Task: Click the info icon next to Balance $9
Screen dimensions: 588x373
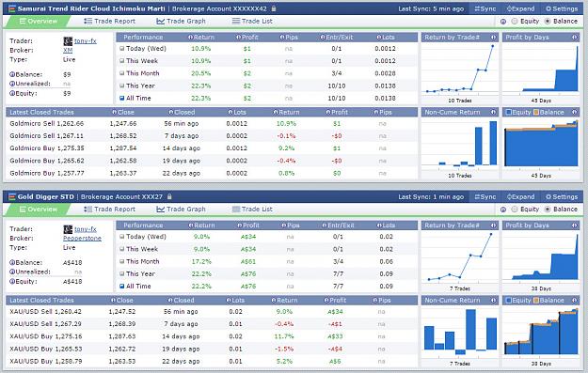Action: click(x=12, y=74)
